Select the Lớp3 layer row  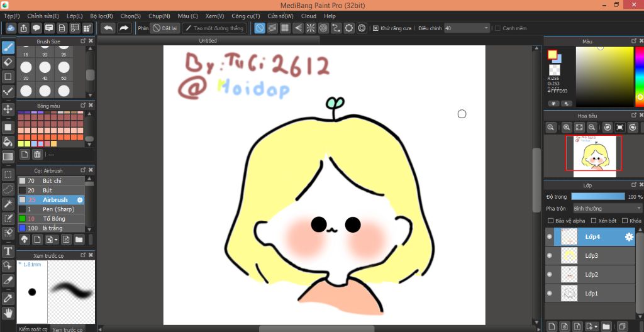(594, 255)
